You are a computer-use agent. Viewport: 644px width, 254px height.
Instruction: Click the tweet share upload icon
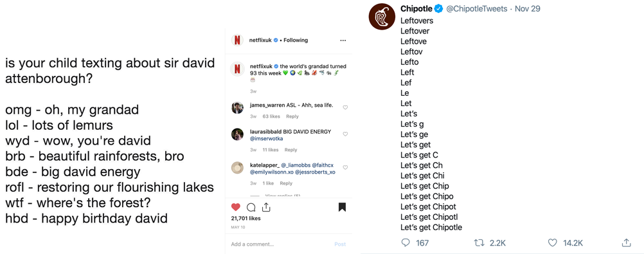[x=627, y=243]
